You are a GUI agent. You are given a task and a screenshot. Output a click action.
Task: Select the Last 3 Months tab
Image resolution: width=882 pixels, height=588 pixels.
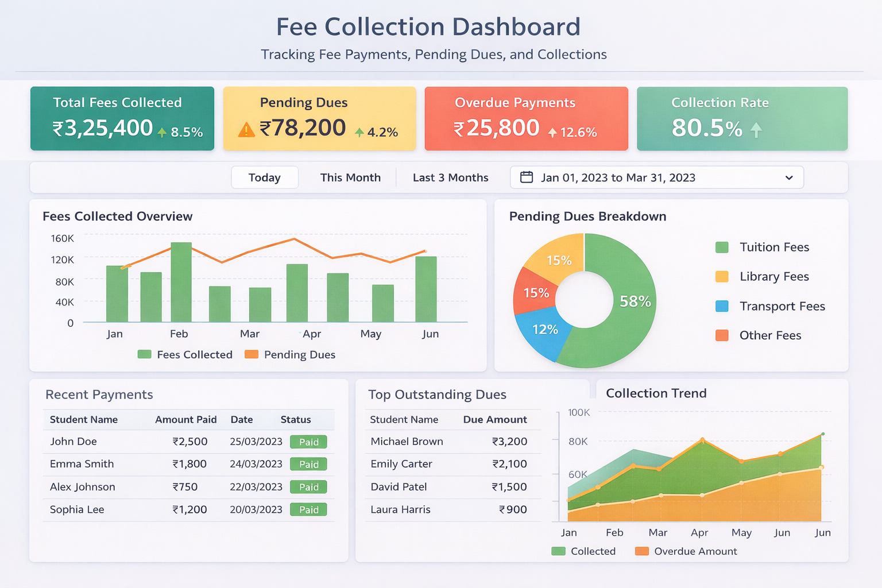click(450, 177)
